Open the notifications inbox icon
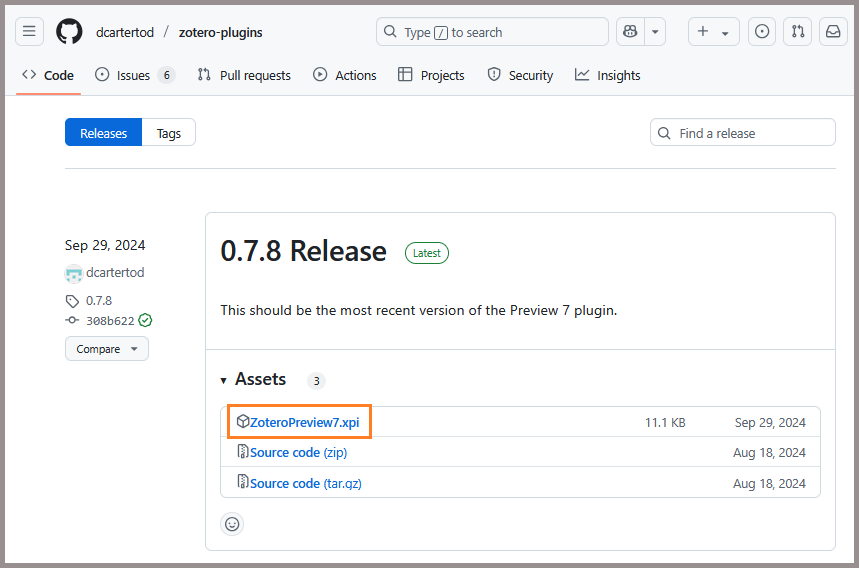Screen dimensions: 859x568 coord(833,32)
